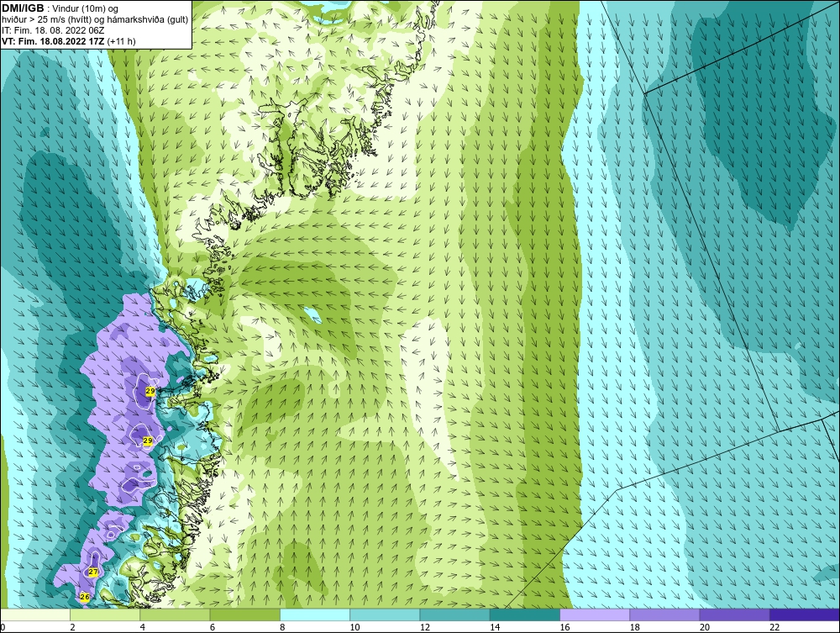This screenshot has width=840, height=633.
Task: Click the 'hviður > 25 m/s (hvítt)' legend description
Action: pos(46,19)
